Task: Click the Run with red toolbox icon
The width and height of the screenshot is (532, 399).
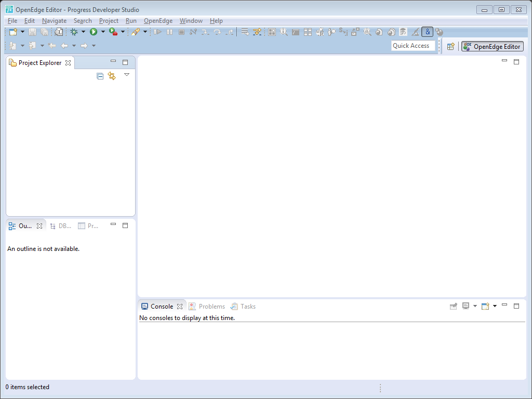Action: point(113,32)
